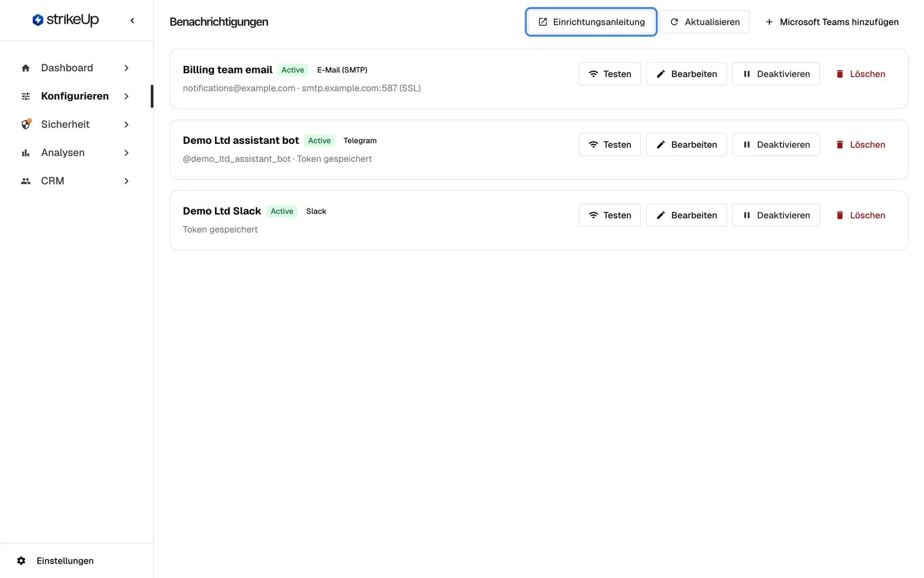Open the Konfigurieren section
This screenshot has width=924, height=578.
[x=75, y=96]
